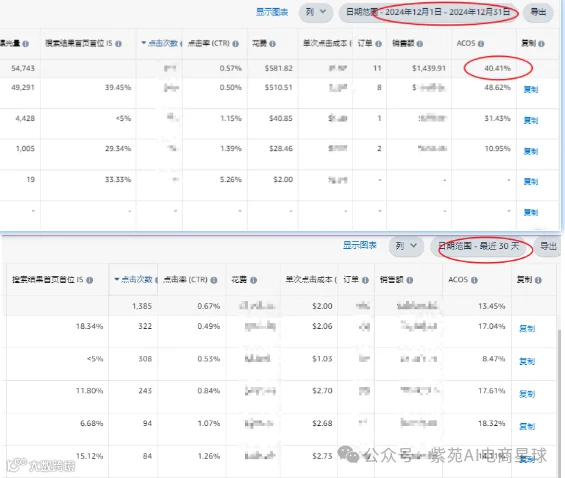The image size is (565, 478).
Task: Select the 6.68% IS cell
Action: click(92, 423)
